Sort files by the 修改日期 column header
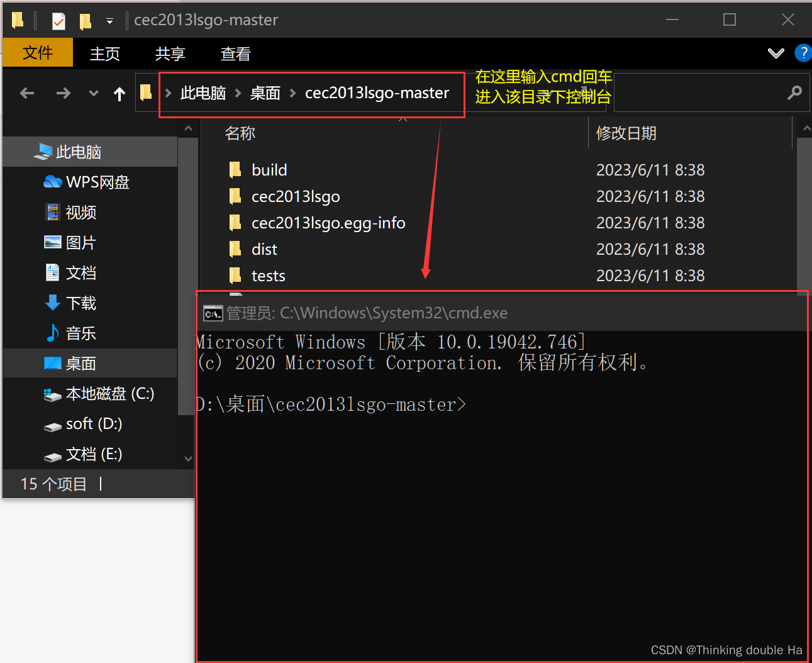Image resolution: width=812 pixels, height=663 pixels. (x=626, y=133)
